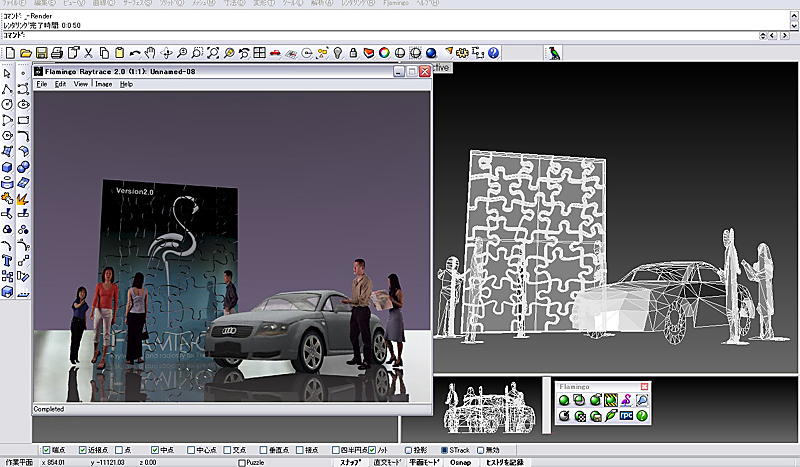Enable the 四半円点 osnap checkbox
The width and height of the screenshot is (800, 467).
coord(335,450)
